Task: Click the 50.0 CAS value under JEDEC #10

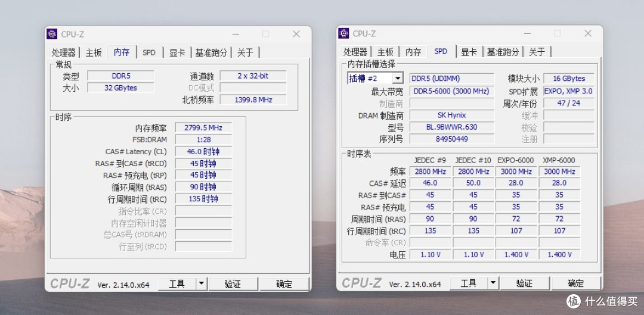Action: tap(473, 183)
